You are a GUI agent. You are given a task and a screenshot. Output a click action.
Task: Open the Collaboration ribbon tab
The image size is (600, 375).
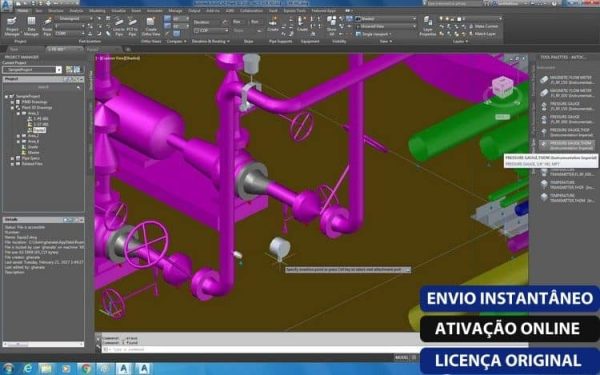(251, 11)
